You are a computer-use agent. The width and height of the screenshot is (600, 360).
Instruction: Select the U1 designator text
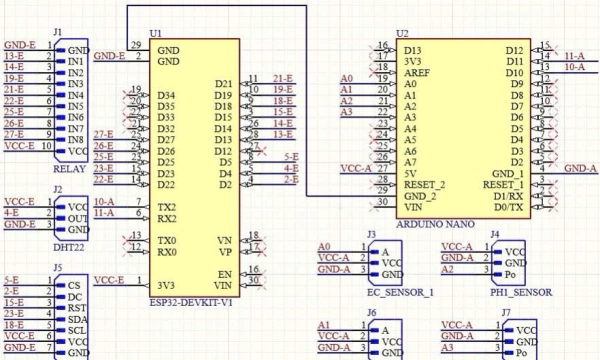click(155, 33)
